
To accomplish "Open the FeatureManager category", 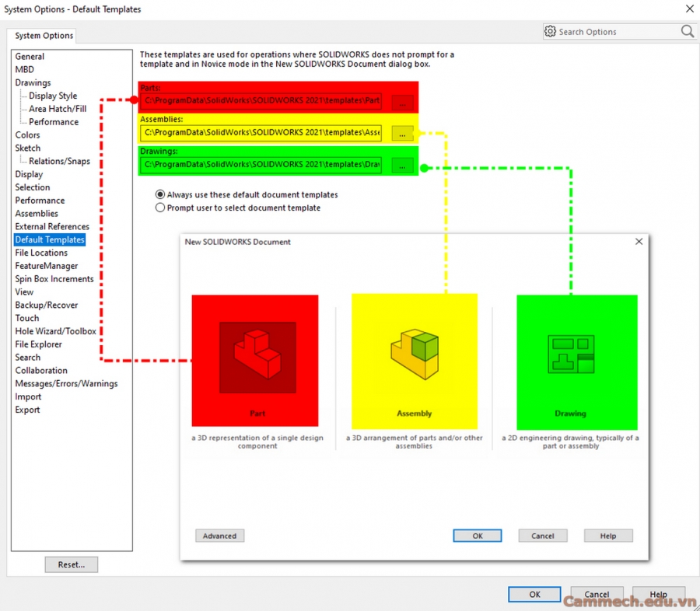I will click(x=47, y=266).
